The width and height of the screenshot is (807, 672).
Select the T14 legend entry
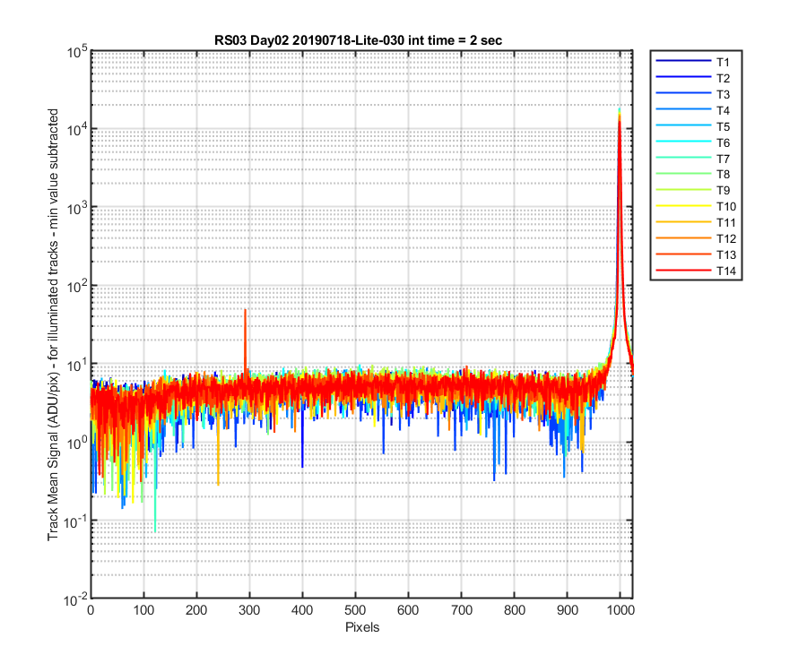click(x=696, y=271)
